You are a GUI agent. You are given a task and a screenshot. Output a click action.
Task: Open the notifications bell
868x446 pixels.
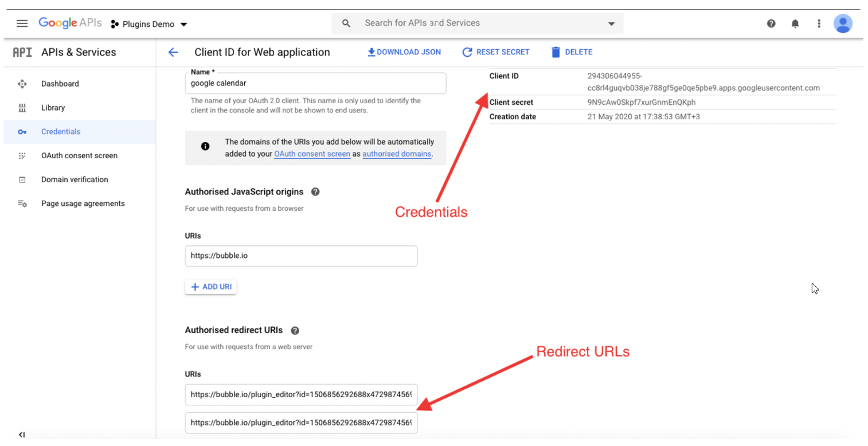[x=795, y=24]
